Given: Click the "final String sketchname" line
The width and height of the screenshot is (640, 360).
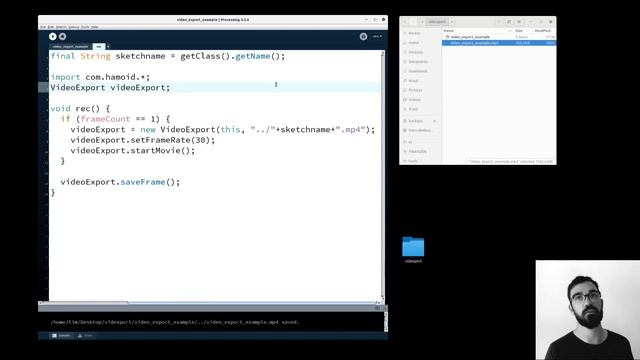Looking at the screenshot, I should pos(168,56).
